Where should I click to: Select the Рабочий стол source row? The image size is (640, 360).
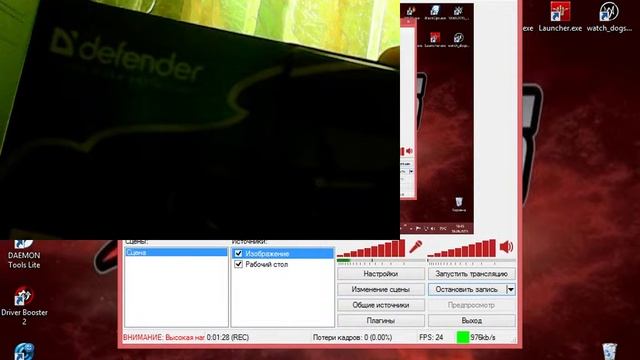tap(283, 264)
